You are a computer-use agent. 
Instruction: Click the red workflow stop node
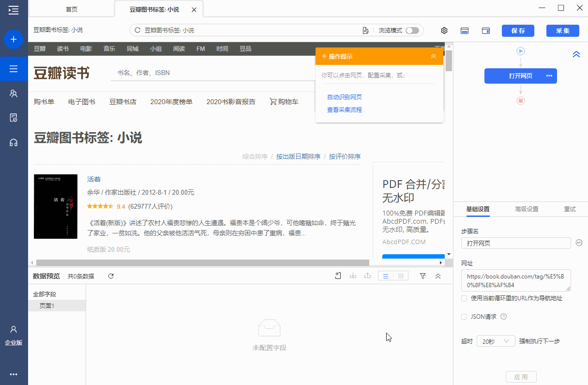pos(521,101)
